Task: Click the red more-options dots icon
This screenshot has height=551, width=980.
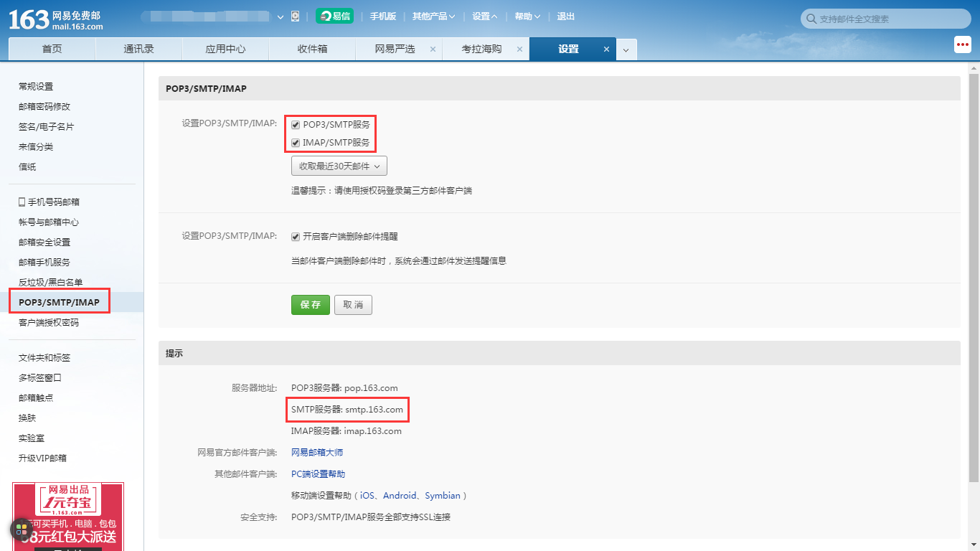Action: pyautogui.click(x=963, y=44)
